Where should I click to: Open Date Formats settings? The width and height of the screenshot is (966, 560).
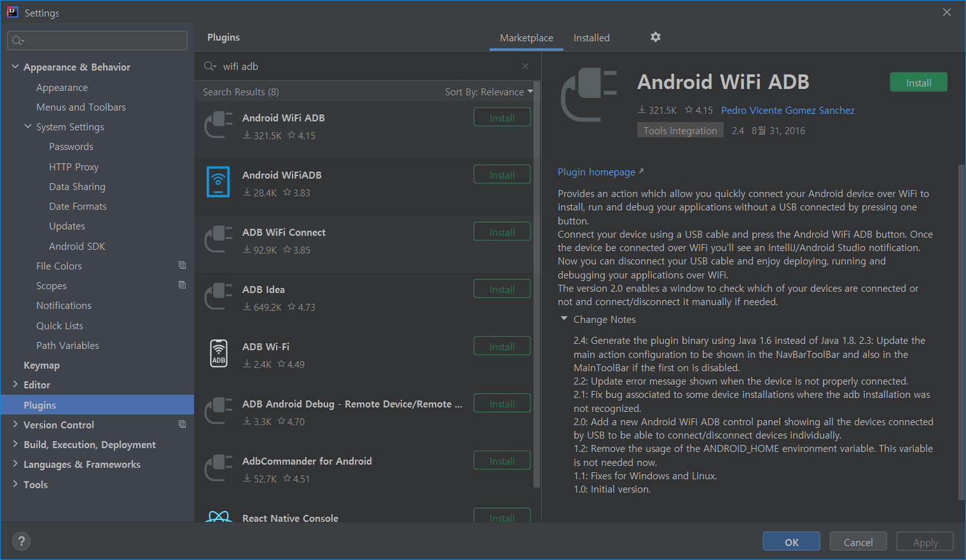(78, 207)
